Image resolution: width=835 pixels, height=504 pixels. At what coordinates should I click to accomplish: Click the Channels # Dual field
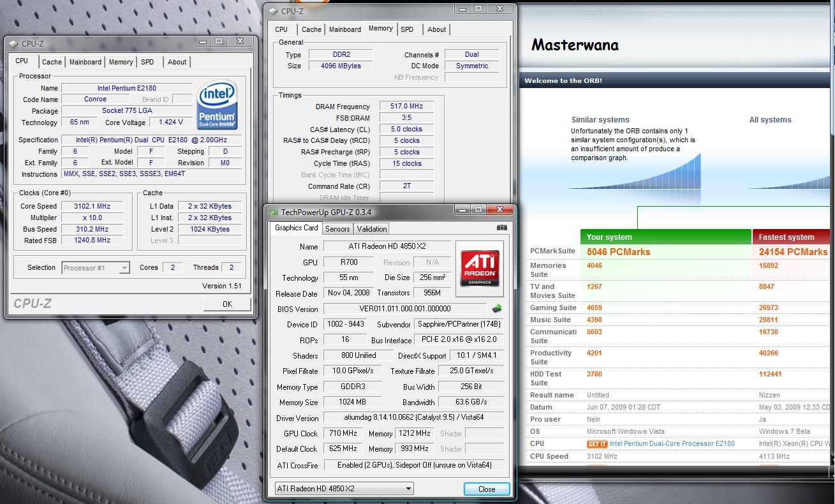pos(472,55)
